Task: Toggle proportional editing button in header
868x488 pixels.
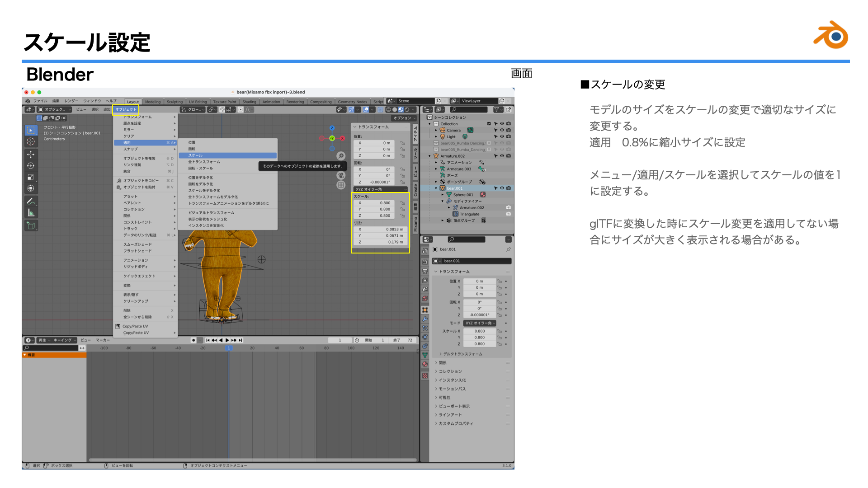Action: (x=241, y=109)
